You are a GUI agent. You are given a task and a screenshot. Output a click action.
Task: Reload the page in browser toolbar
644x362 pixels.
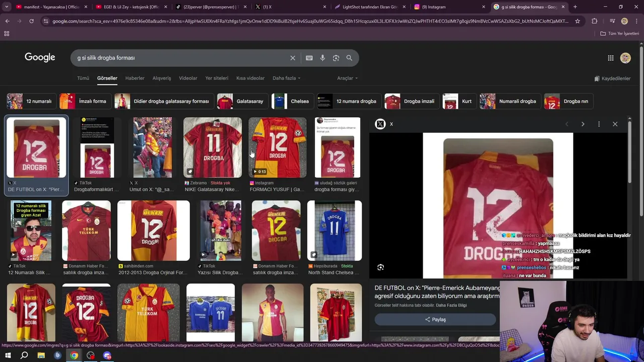coord(31,21)
